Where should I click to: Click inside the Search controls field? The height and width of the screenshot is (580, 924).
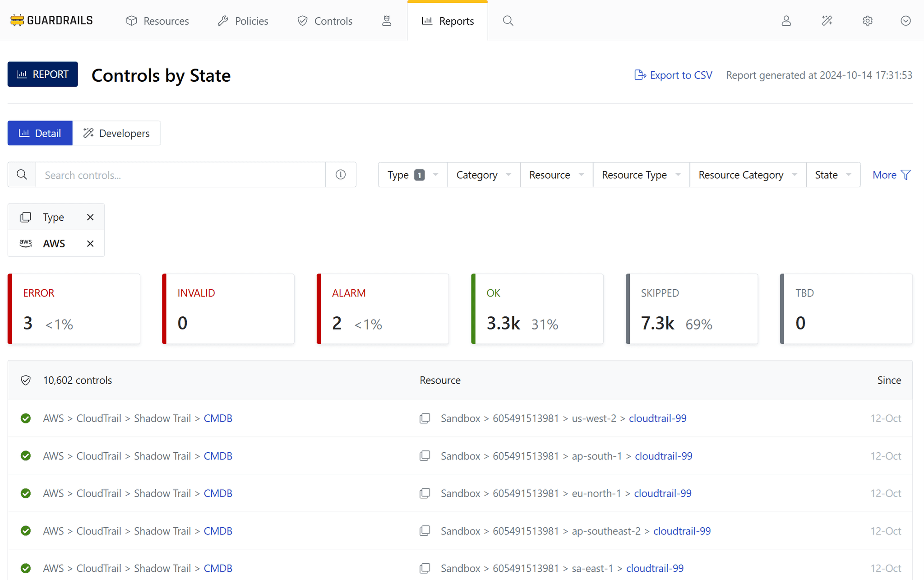click(x=180, y=175)
